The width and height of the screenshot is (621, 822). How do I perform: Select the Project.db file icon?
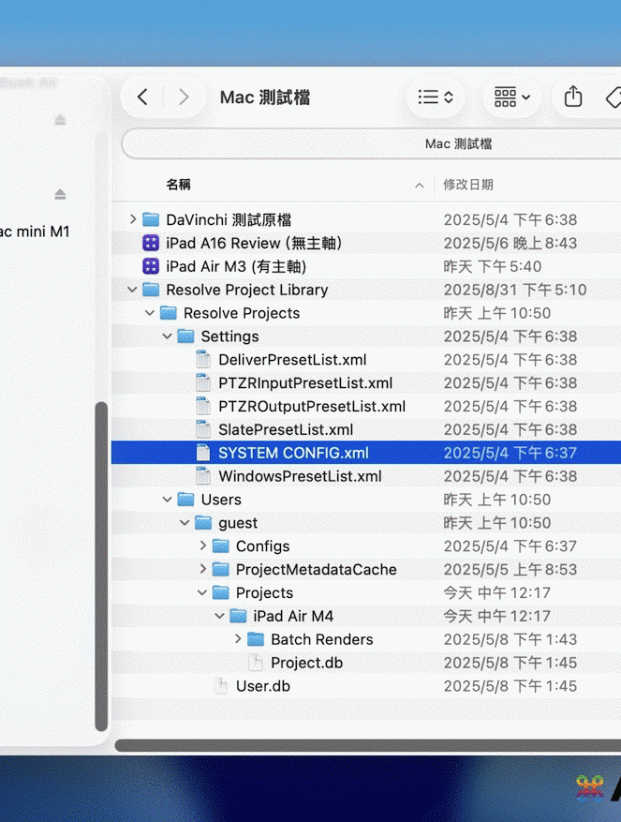coord(256,663)
